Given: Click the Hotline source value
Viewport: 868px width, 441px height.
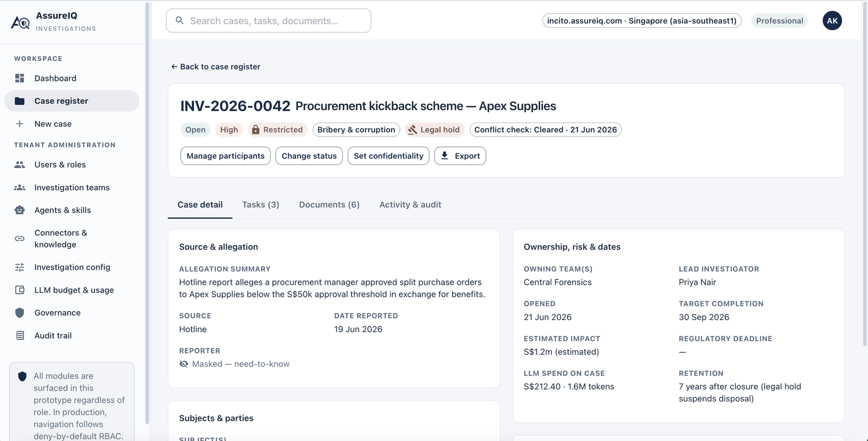Looking at the screenshot, I should [193, 329].
